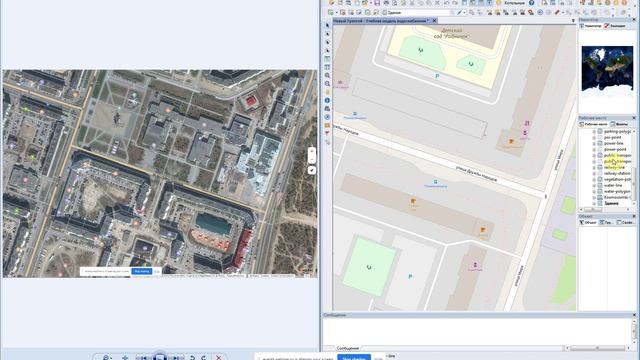This screenshot has width=640, height=360.
Task: Select the arrow pointer tool in map toolbar
Action: click(327, 25)
